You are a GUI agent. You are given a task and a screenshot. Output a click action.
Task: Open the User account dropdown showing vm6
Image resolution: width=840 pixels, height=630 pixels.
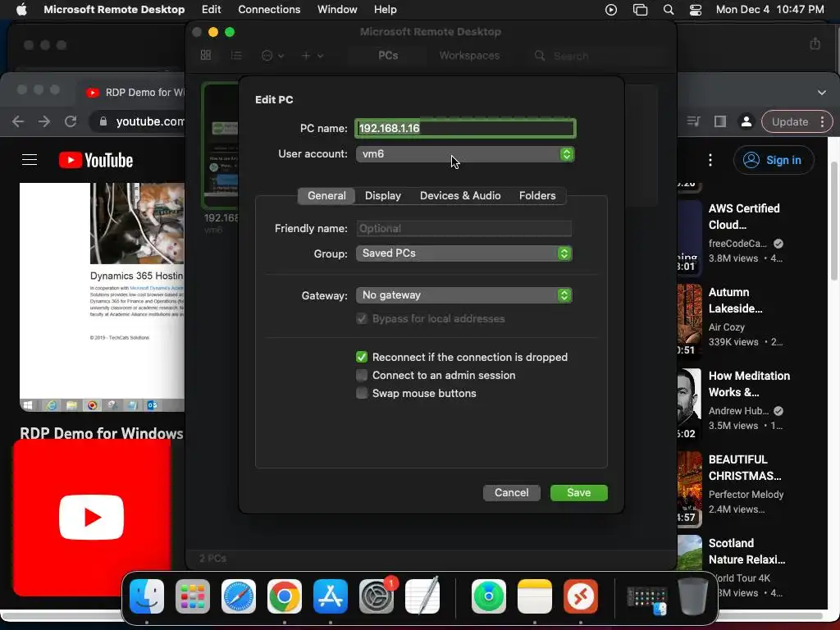coord(465,154)
